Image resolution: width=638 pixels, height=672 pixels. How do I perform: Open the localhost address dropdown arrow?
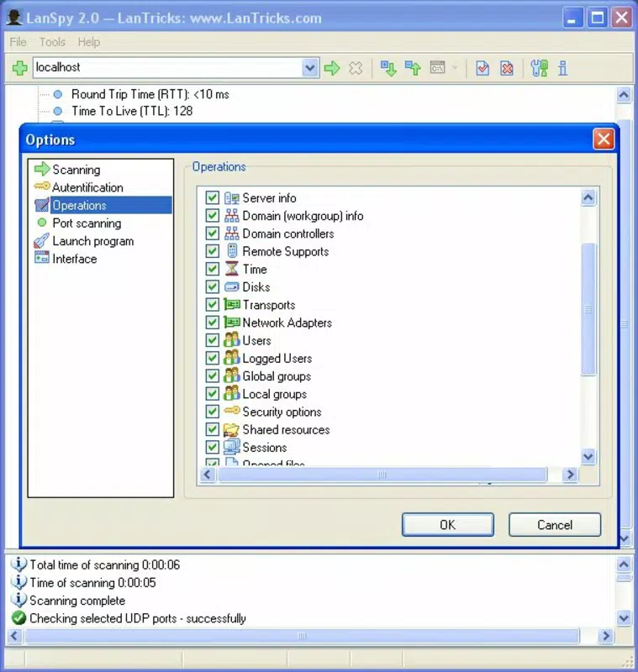309,68
